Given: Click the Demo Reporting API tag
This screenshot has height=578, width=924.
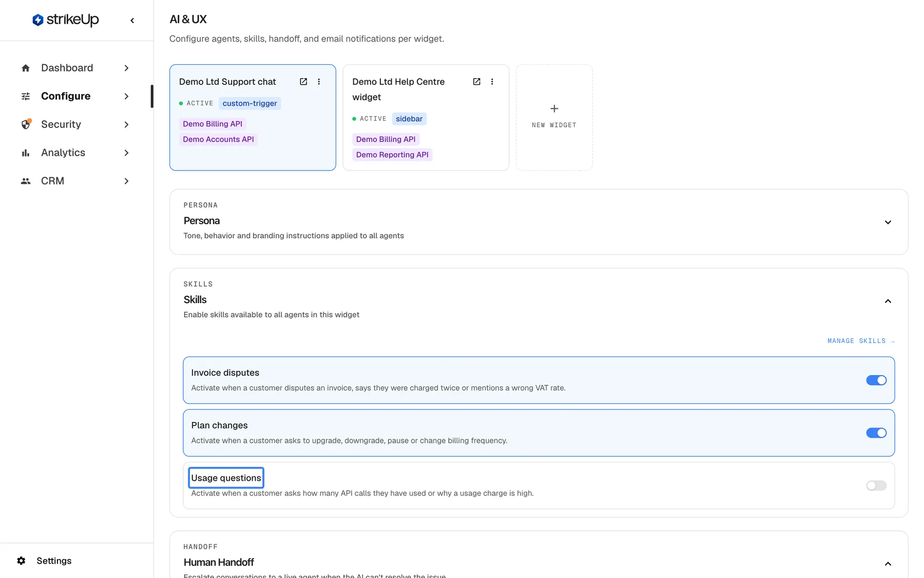Looking at the screenshot, I should pyautogui.click(x=392, y=155).
